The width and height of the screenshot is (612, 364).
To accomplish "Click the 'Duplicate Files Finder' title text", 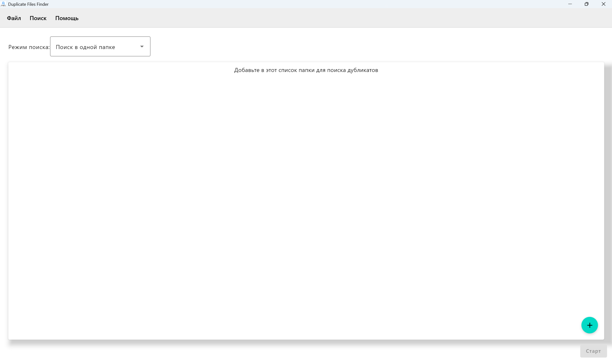I will coord(28,4).
